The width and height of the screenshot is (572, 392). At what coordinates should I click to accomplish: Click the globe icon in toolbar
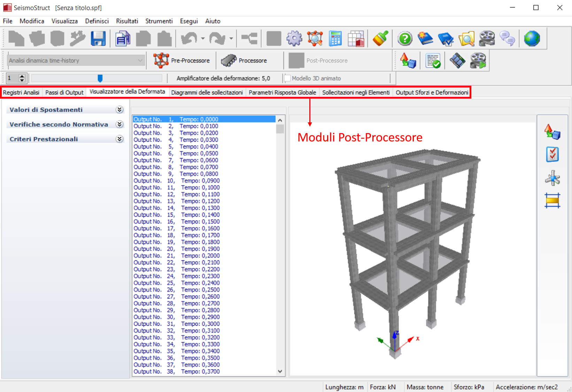tap(532, 39)
